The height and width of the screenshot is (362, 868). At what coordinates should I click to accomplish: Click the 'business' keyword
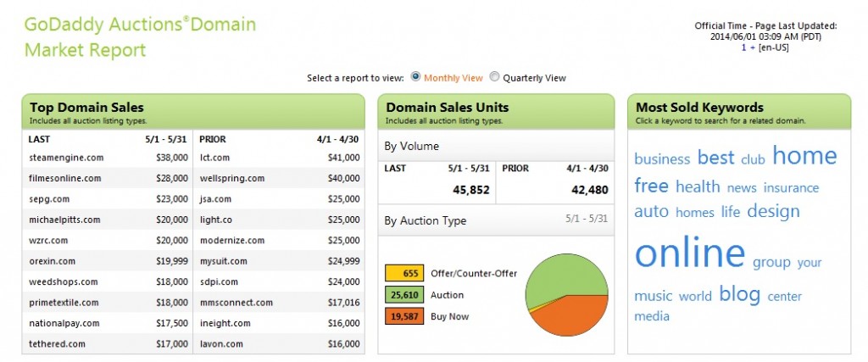click(662, 159)
